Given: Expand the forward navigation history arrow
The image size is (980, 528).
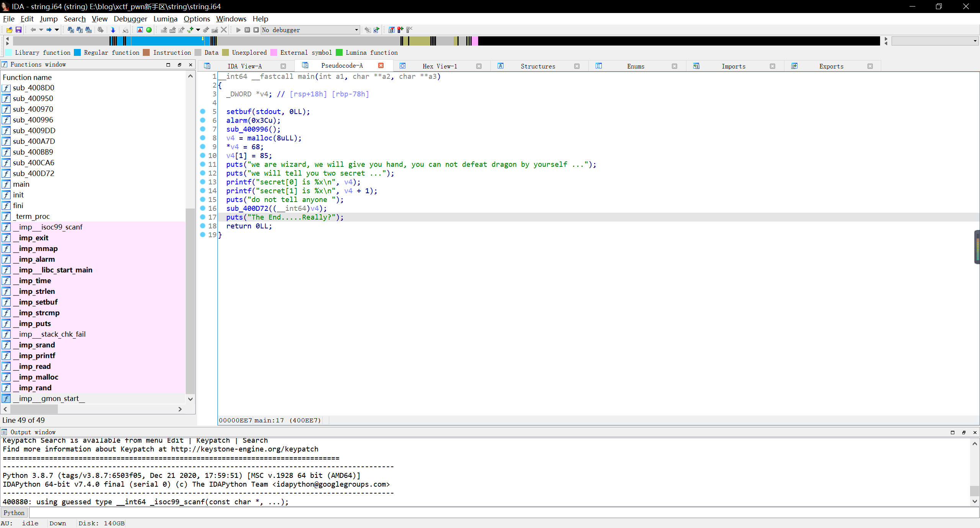Looking at the screenshot, I should 57,30.
